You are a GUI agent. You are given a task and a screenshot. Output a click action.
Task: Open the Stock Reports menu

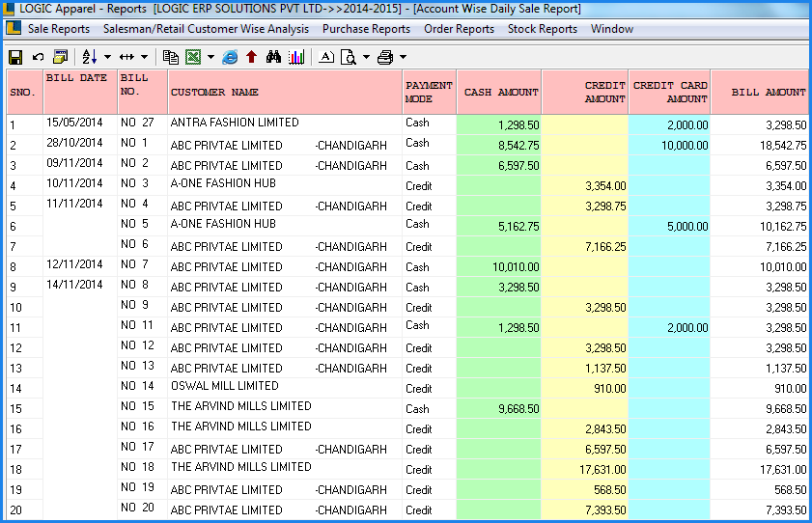pos(543,29)
